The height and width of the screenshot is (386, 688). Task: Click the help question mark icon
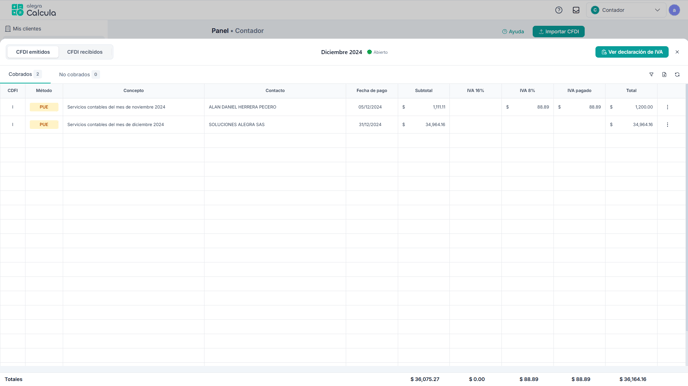[559, 10]
